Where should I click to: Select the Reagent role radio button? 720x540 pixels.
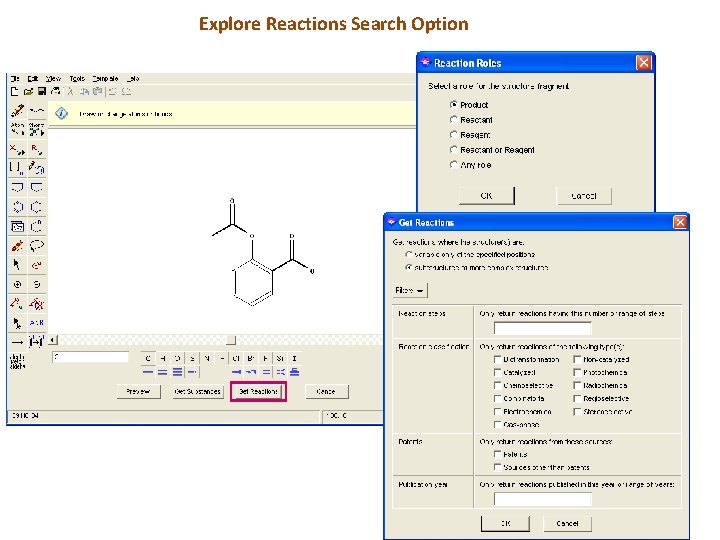[x=454, y=135]
